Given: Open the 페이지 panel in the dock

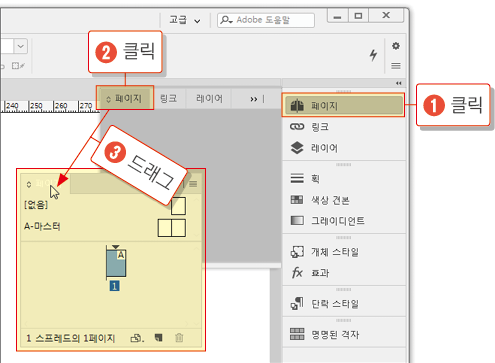Looking at the screenshot, I should (343, 106).
